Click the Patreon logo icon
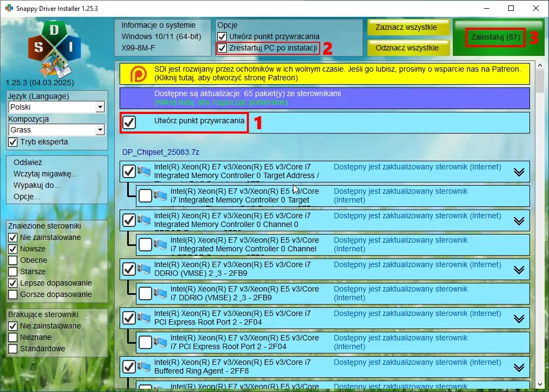 [x=138, y=74]
